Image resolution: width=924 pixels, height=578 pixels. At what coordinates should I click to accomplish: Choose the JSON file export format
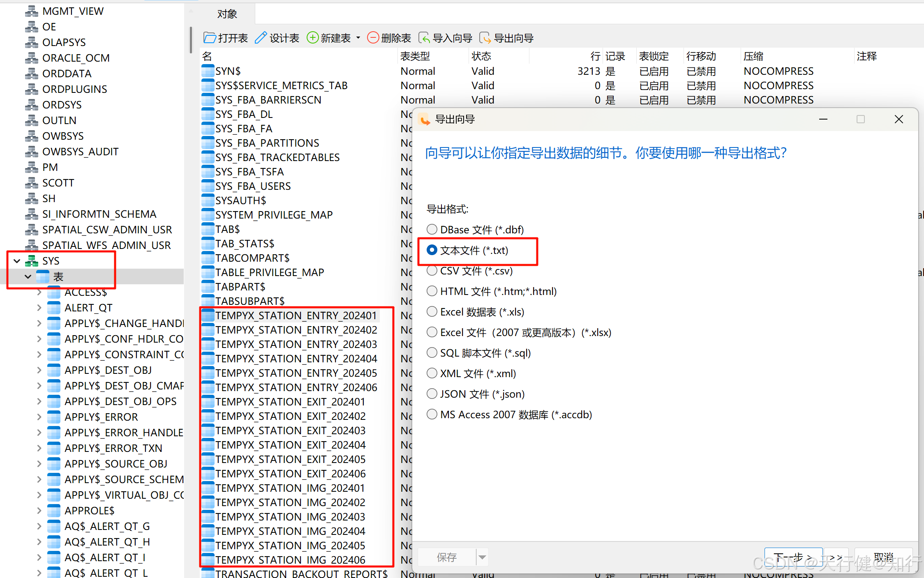432,394
